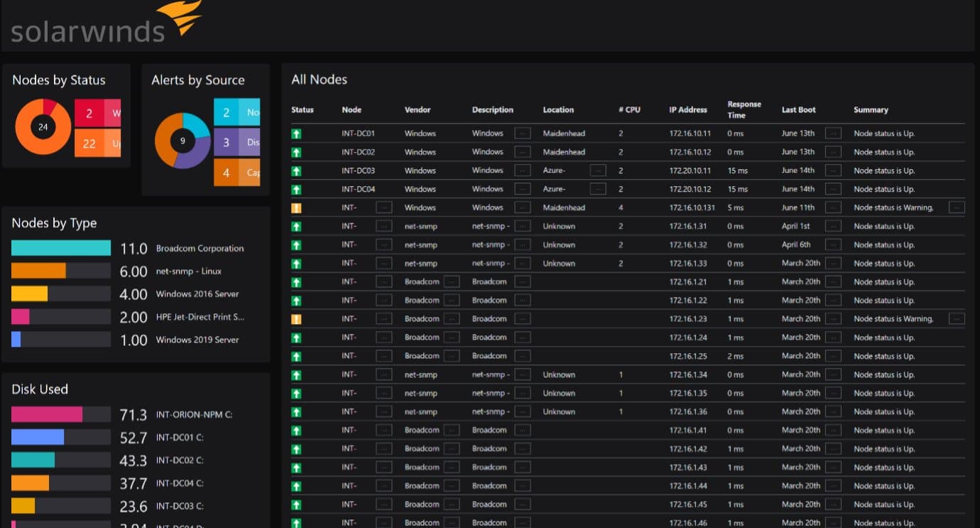Click the teal Broadcom Corporation bar
The height and width of the screenshot is (528, 980).
click(x=61, y=248)
